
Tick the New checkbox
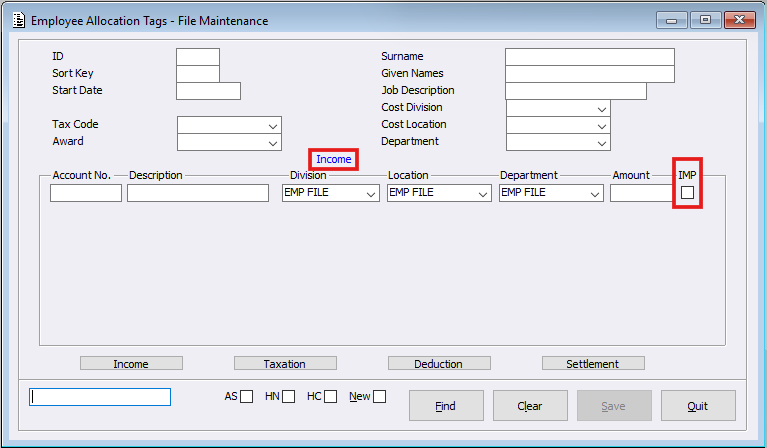[x=380, y=396]
